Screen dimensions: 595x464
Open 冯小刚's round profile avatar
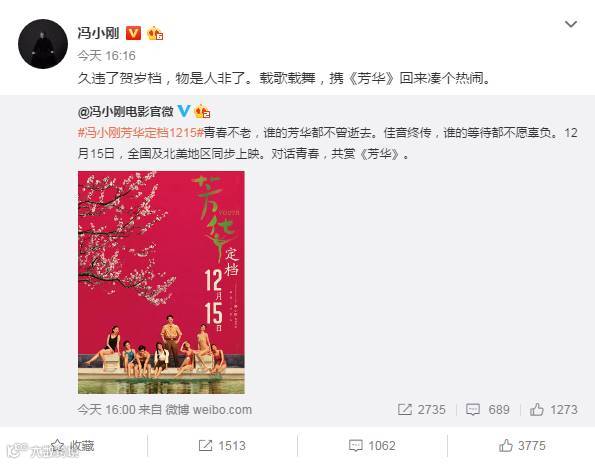[43, 44]
